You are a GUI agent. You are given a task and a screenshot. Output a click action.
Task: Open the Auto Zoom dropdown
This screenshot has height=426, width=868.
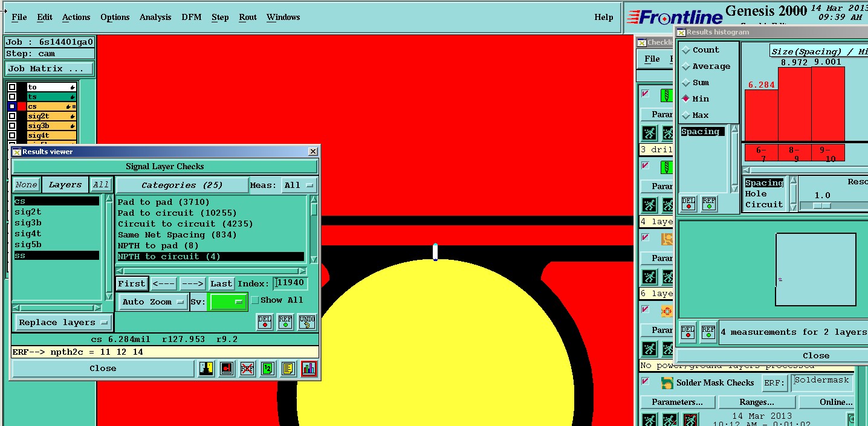(154, 302)
